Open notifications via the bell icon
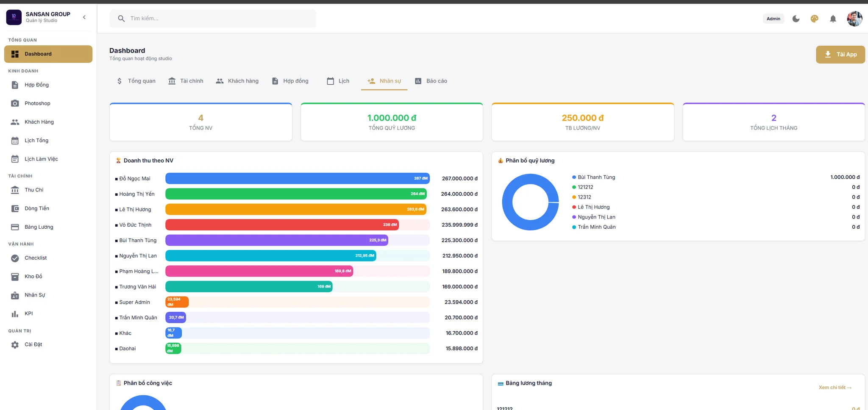This screenshot has height=410, width=868. coord(833,19)
